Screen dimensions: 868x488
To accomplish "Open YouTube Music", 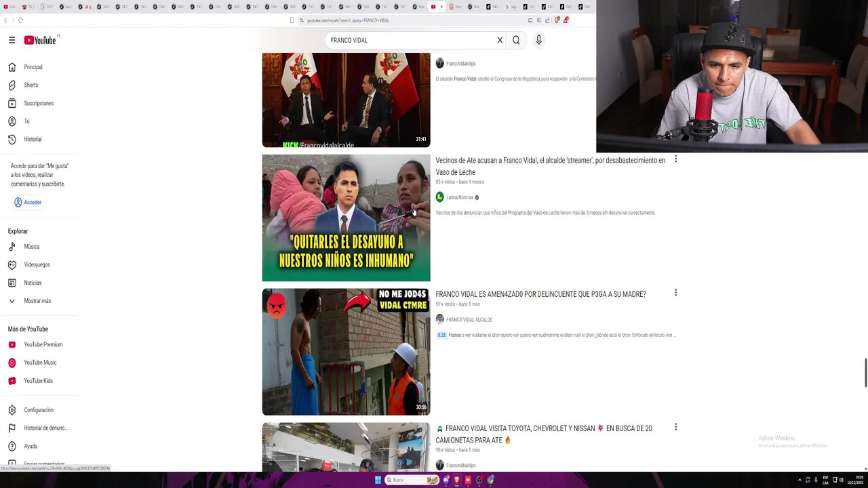I will click(x=39, y=363).
